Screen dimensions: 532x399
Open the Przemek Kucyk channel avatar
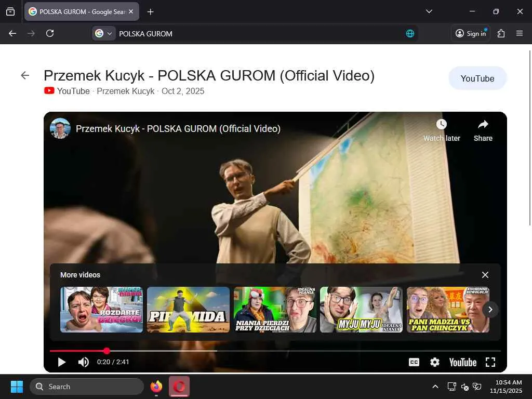point(60,128)
